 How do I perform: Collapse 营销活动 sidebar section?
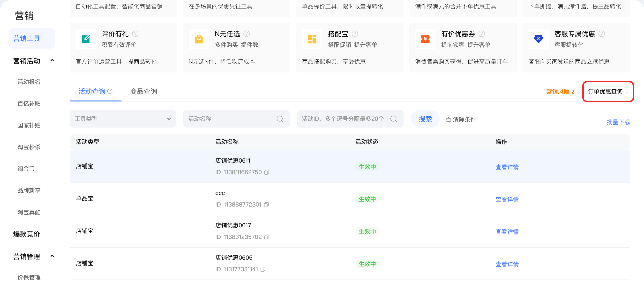point(52,60)
